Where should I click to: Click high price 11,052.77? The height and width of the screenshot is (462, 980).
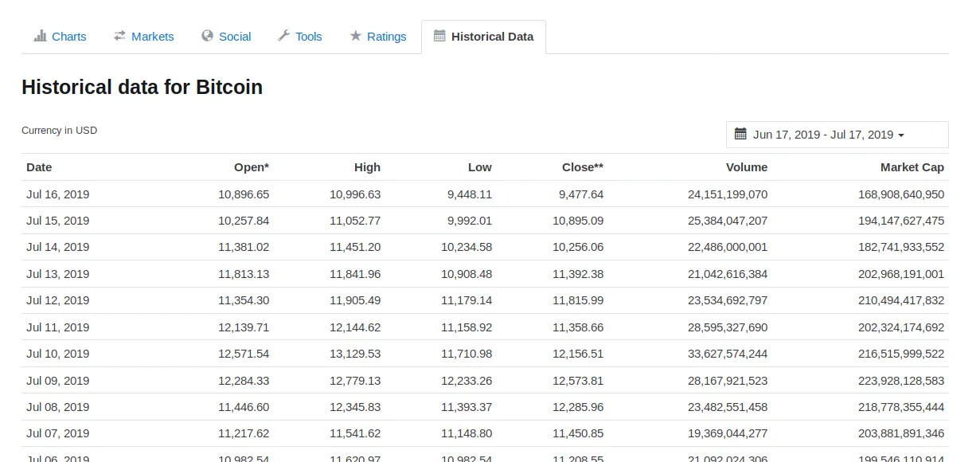click(x=355, y=221)
